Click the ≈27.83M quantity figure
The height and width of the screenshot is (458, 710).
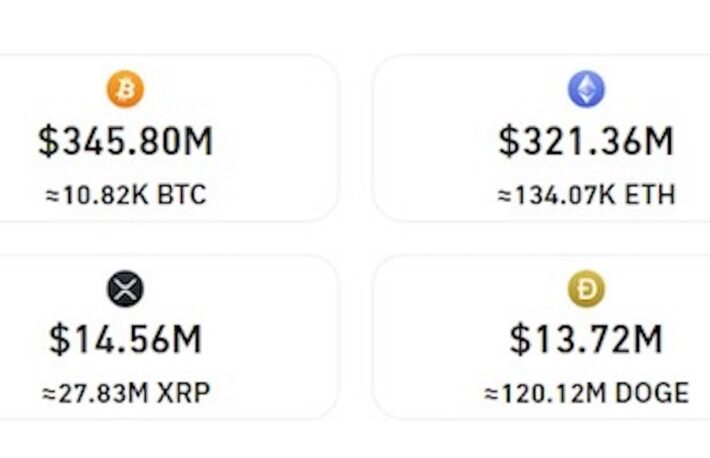click(95, 393)
